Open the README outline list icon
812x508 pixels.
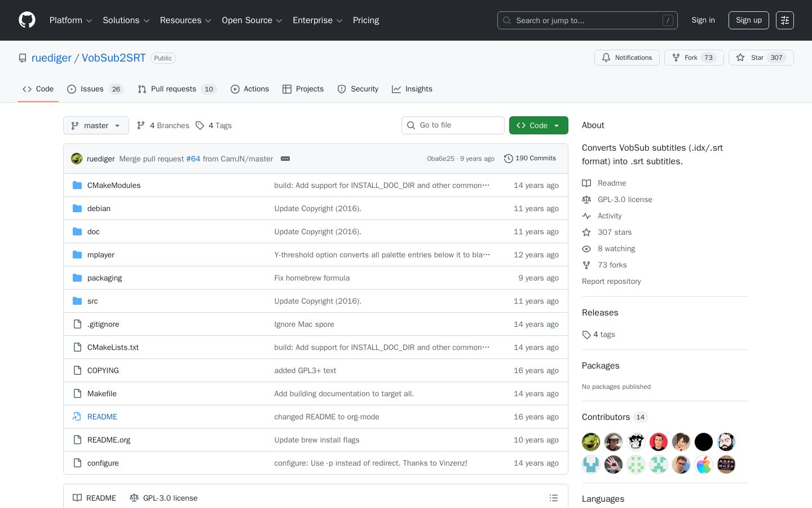tap(554, 498)
